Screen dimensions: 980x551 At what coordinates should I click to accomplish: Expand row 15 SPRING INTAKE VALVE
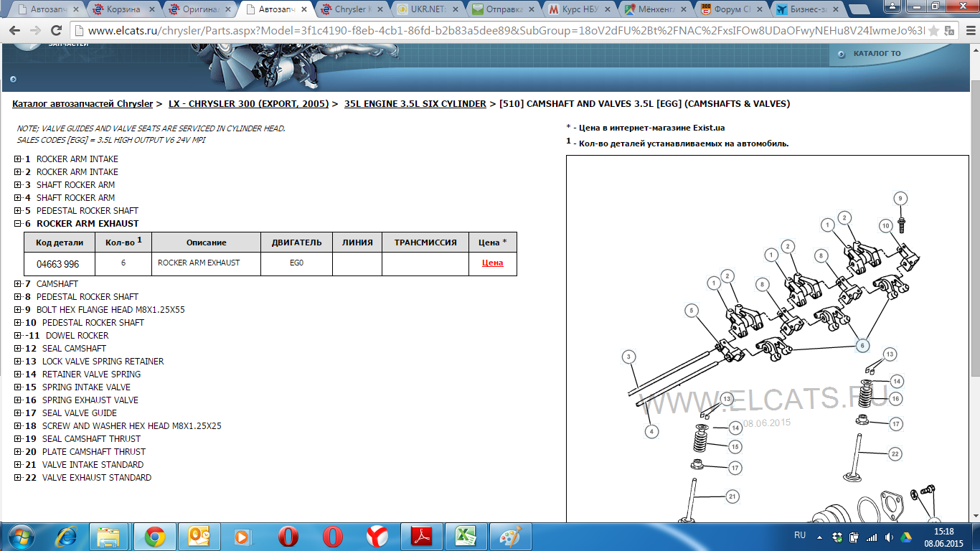[18, 387]
